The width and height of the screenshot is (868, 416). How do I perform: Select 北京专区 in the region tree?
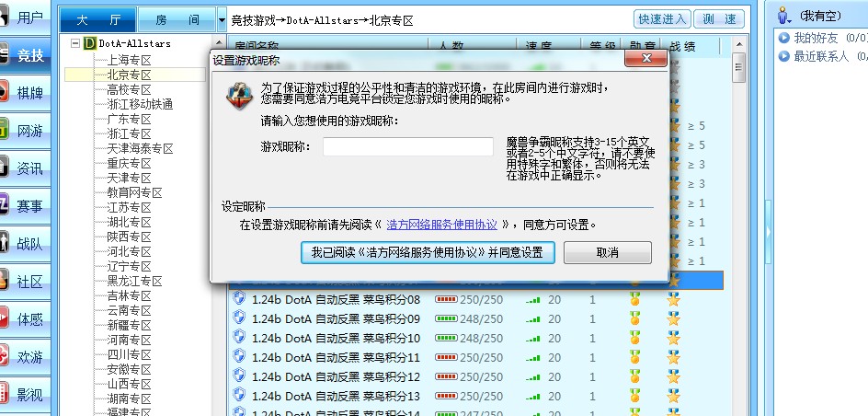[129, 75]
